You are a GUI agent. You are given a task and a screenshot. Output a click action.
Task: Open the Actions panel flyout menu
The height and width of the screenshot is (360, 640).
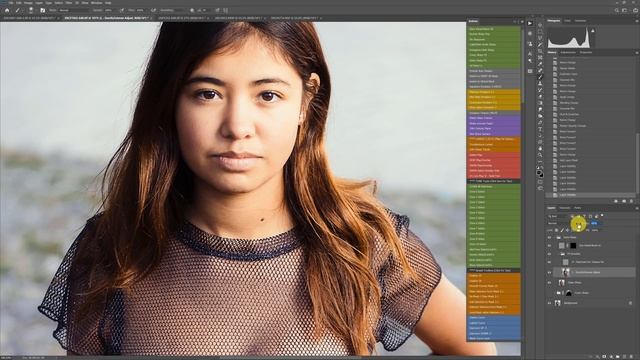[522, 21]
